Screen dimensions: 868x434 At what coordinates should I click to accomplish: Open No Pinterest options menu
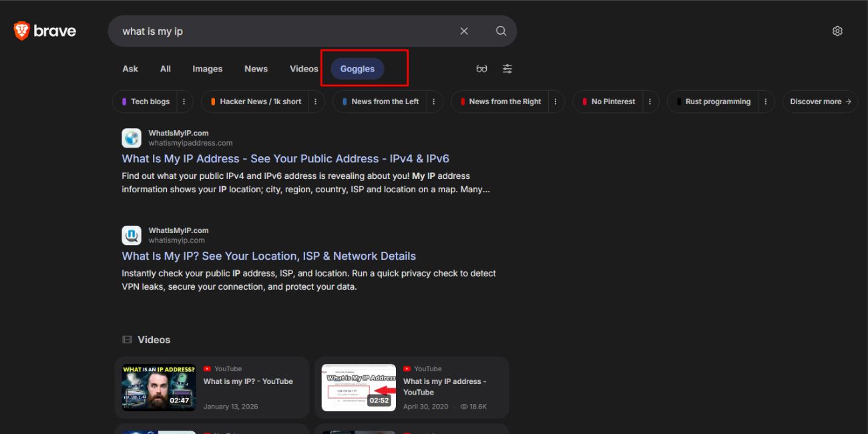click(650, 101)
